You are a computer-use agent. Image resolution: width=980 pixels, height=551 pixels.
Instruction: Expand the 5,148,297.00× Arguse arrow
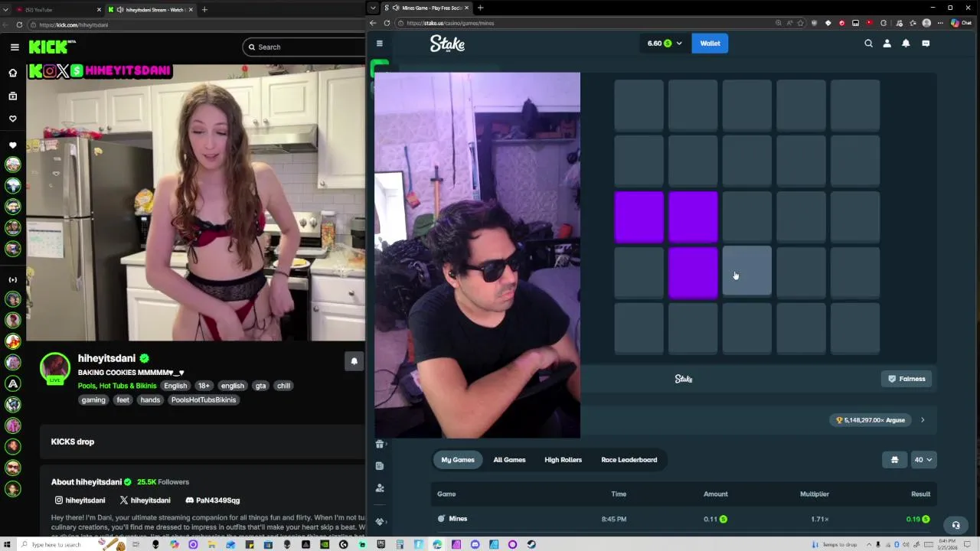tap(923, 420)
